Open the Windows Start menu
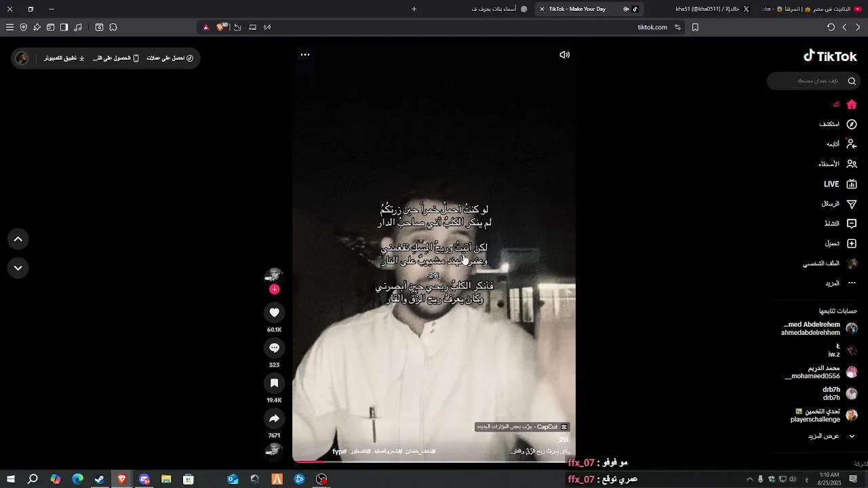Viewport: 868px width, 488px height. coord(11,479)
